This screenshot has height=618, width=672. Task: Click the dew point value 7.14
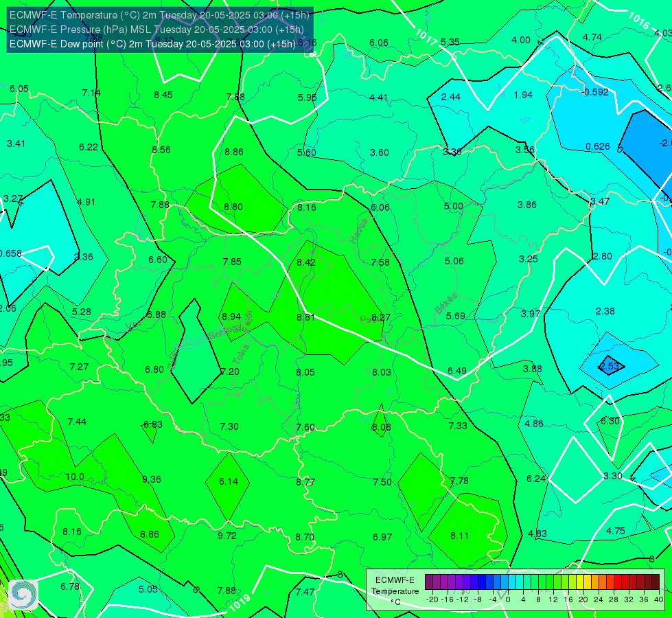coord(91,93)
